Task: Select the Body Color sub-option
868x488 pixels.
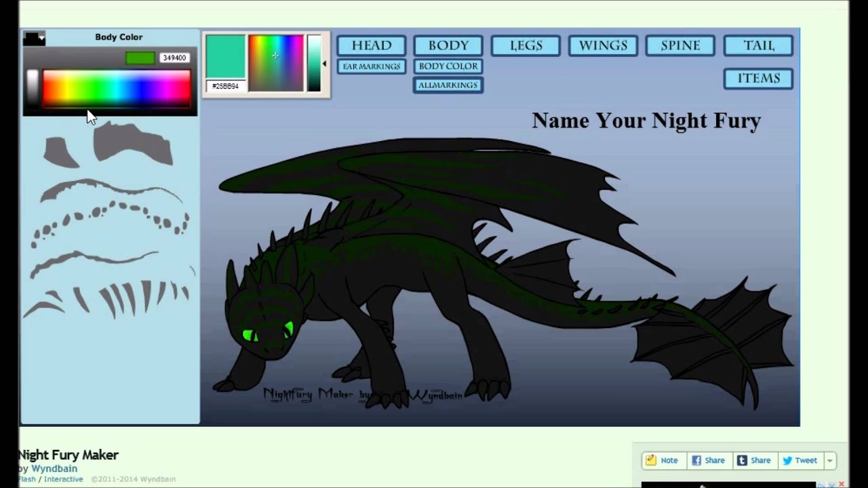Action: [x=448, y=66]
